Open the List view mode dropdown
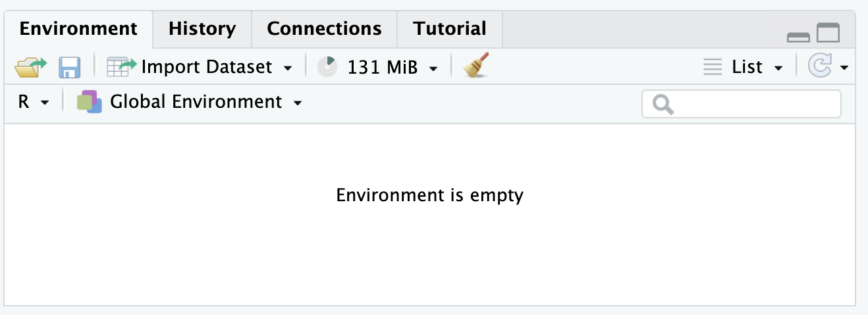This screenshot has width=868, height=315. [743, 67]
